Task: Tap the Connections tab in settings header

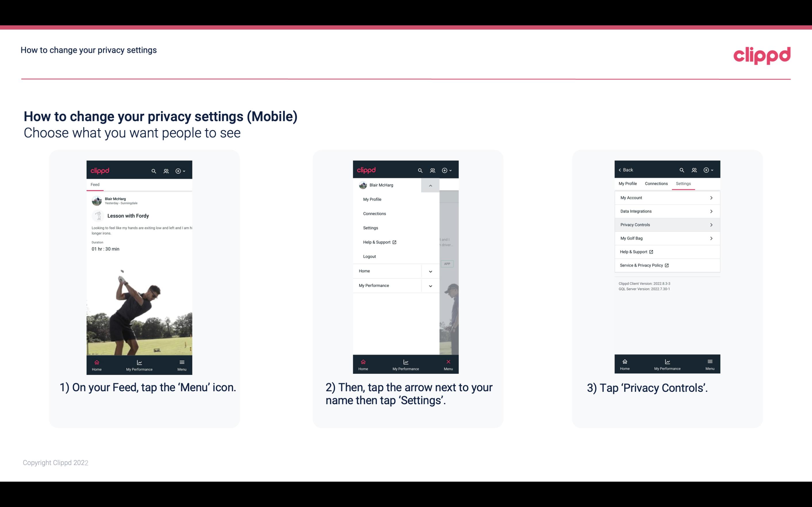Action: (x=656, y=183)
